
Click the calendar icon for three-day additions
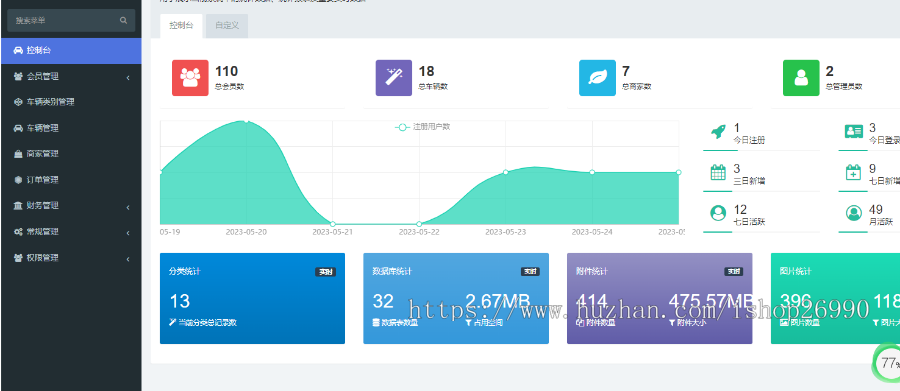(x=718, y=172)
